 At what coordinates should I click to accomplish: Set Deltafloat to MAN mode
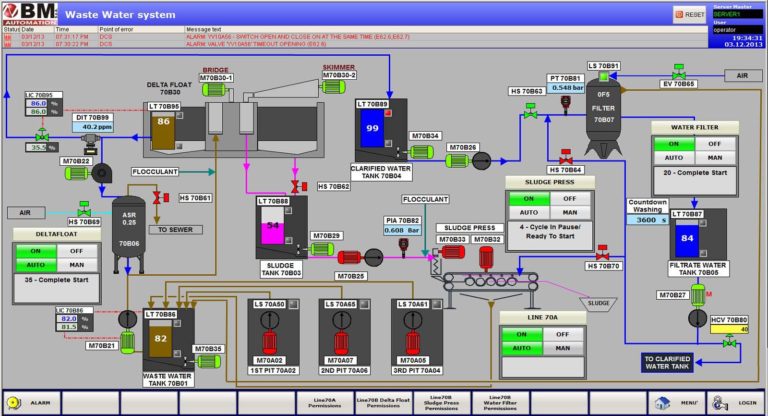click(77, 265)
